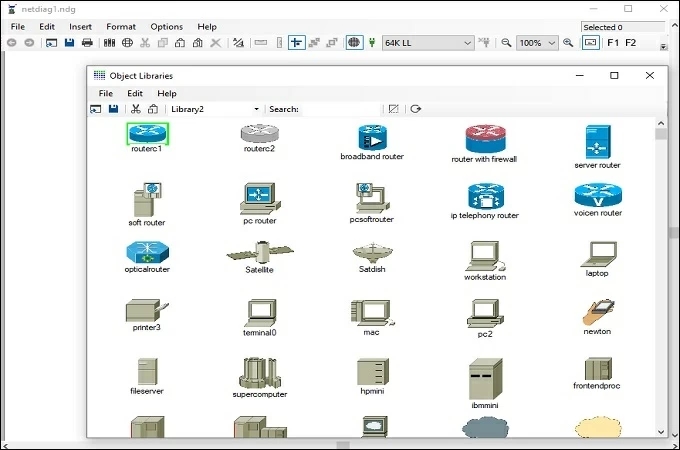The height and width of the screenshot is (450, 680).
Task: Toggle the crosshair alignment tool button
Action: pos(297,43)
